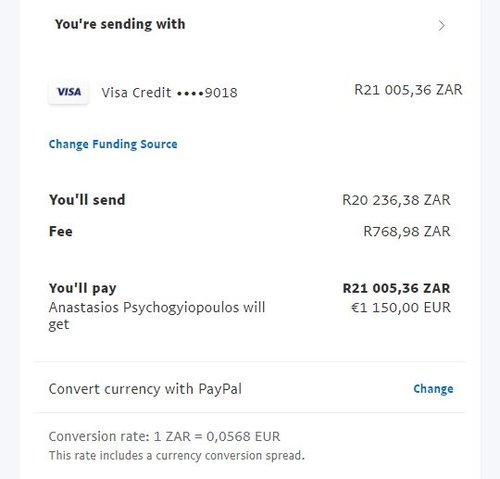Select the You'll send label
The width and height of the screenshot is (500, 479).
coord(87,200)
